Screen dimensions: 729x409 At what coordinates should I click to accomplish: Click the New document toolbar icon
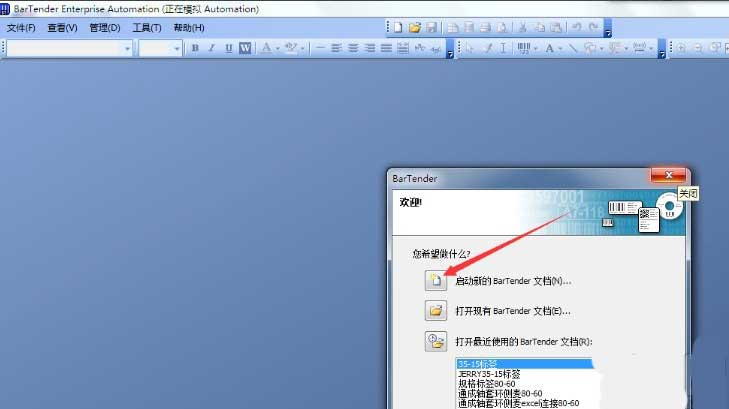tap(398, 27)
